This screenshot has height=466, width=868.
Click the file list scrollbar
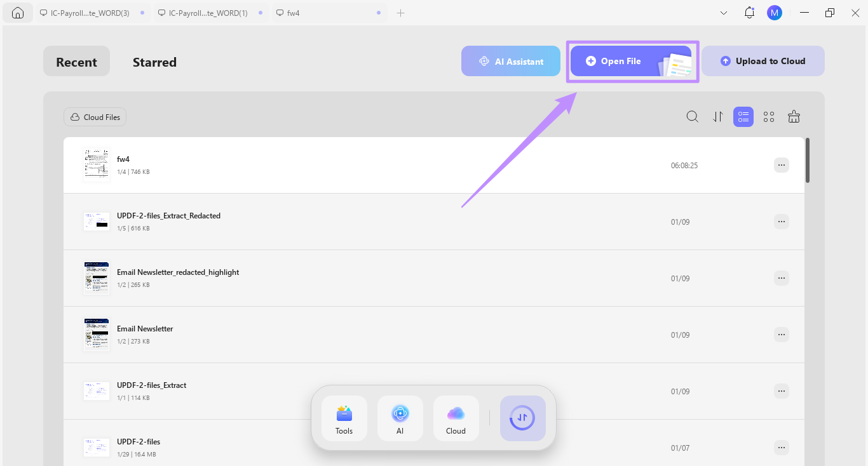coord(808,161)
